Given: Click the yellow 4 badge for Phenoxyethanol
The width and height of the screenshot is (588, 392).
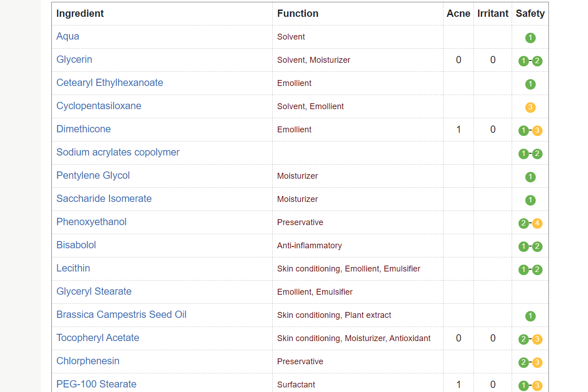Looking at the screenshot, I should tap(537, 223).
